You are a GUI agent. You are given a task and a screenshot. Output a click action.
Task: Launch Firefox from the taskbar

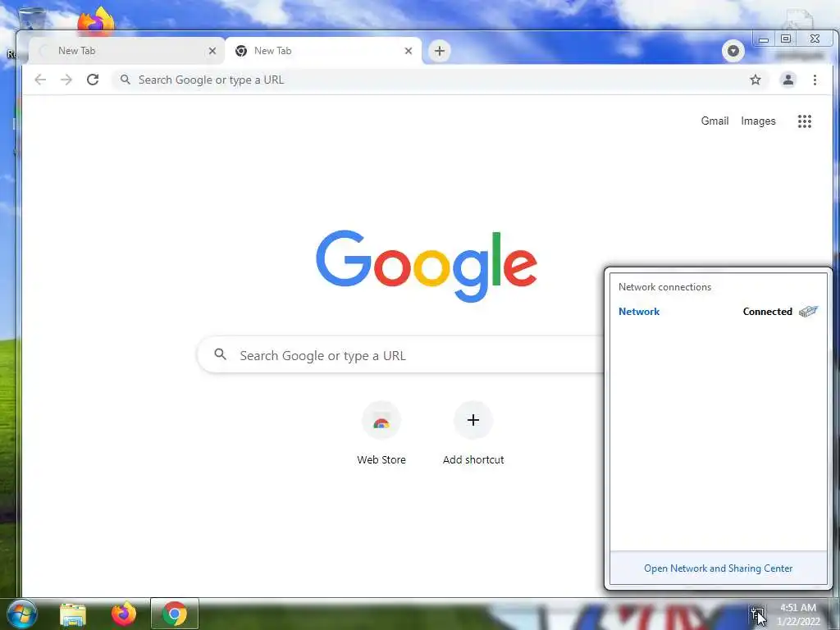(x=124, y=614)
